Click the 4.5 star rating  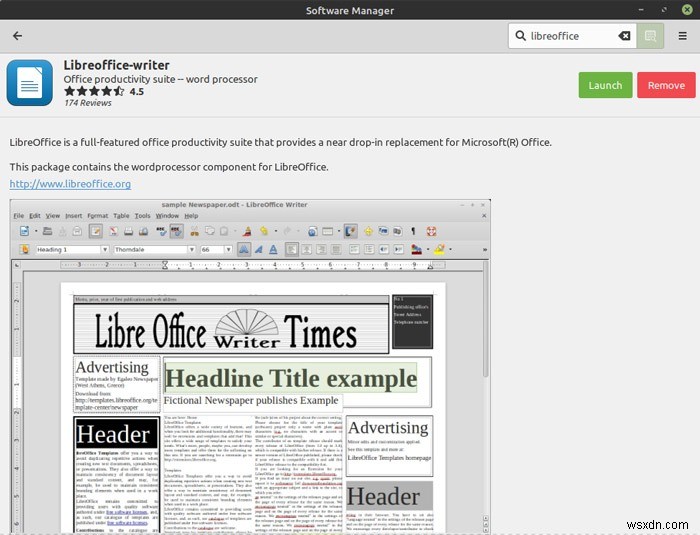pos(104,92)
